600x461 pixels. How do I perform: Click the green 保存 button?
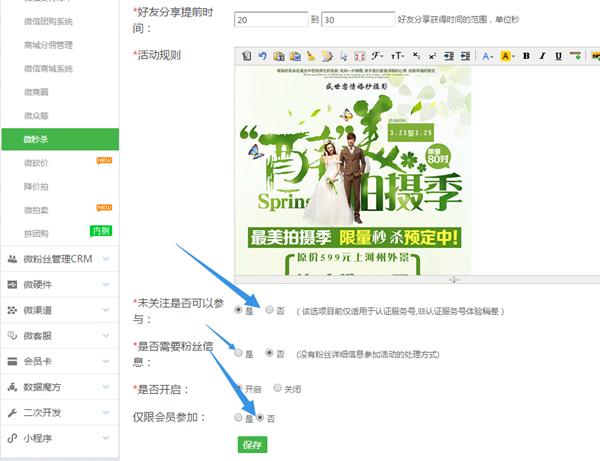(253, 445)
